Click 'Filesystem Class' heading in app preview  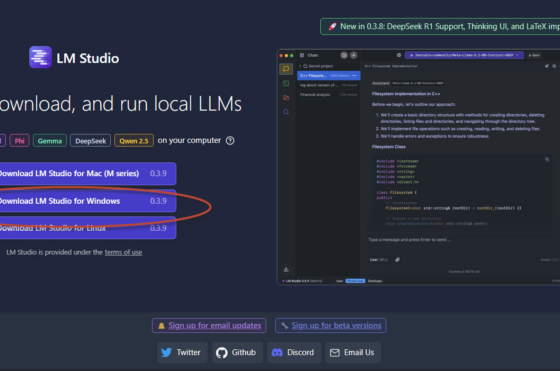click(x=389, y=147)
